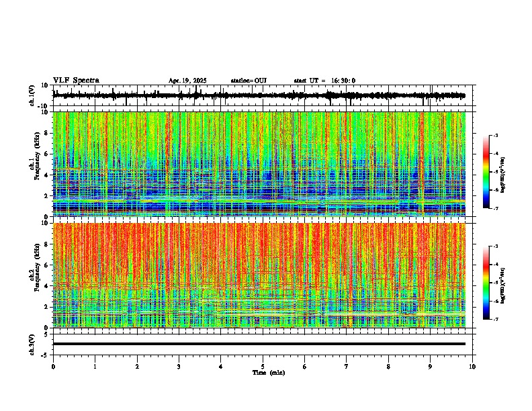Click the ch.1 colorbar "log(PSD)" unit label
The width and height of the screenshot is (532, 411).
[503, 175]
